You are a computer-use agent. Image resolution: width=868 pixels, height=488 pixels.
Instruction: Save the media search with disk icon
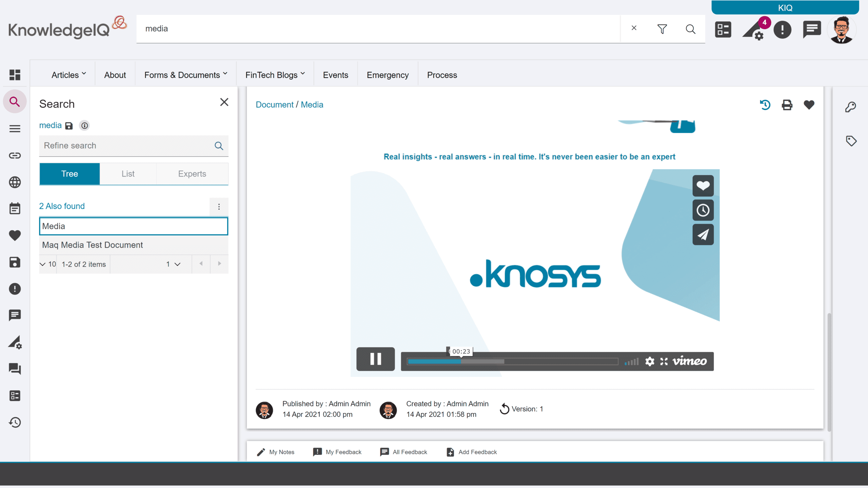[x=69, y=126]
